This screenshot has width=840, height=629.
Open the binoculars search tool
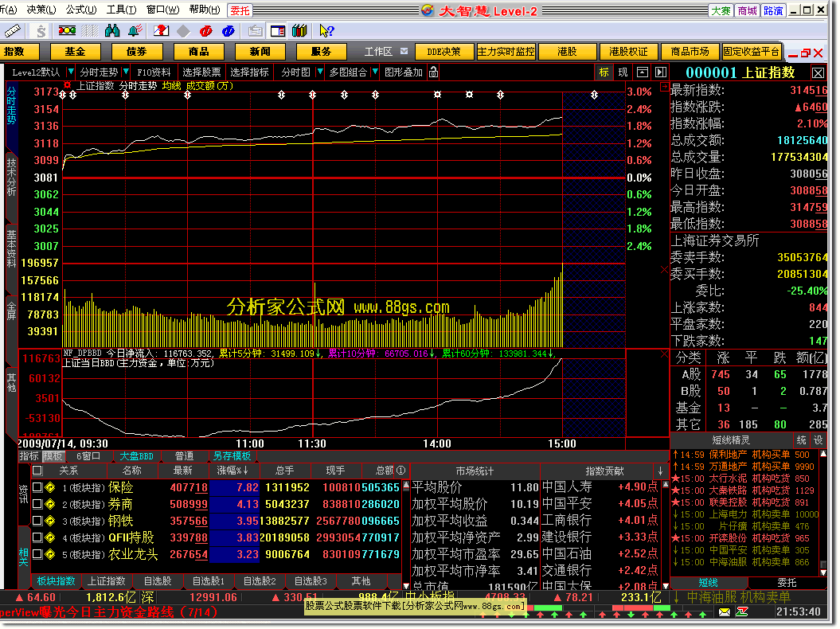coord(112,31)
